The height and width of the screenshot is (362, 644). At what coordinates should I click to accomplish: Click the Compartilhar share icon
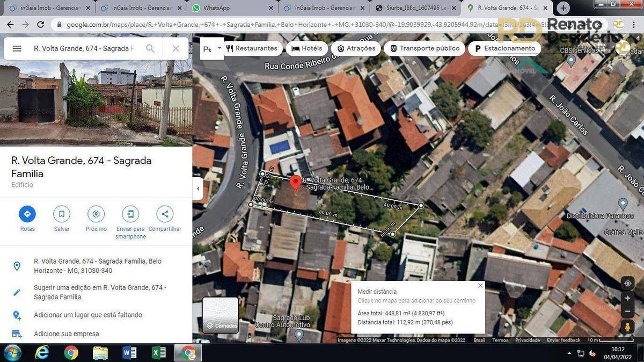165,214
